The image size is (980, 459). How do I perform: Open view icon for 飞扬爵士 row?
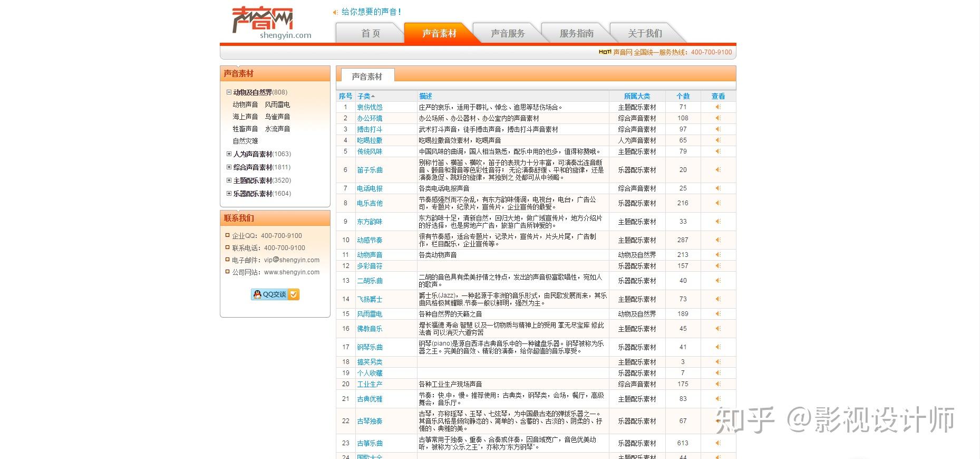718,299
